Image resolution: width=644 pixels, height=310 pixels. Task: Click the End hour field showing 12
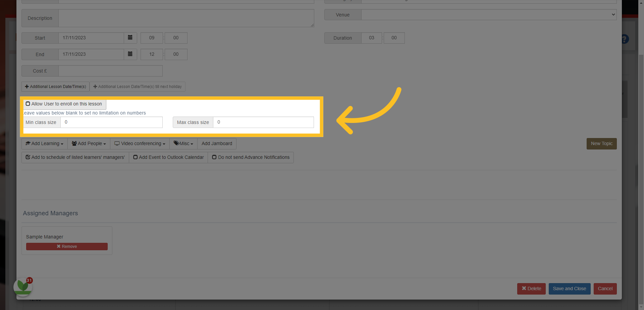pyautogui.click(x=152, y=54)
